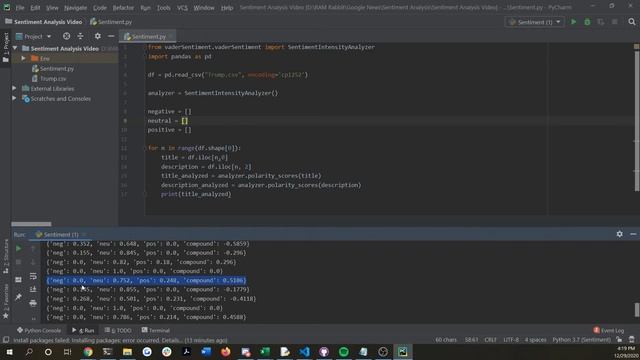
Task: Click the Project panel horizontal scrollbar
Action: click(x=31, y=224)
